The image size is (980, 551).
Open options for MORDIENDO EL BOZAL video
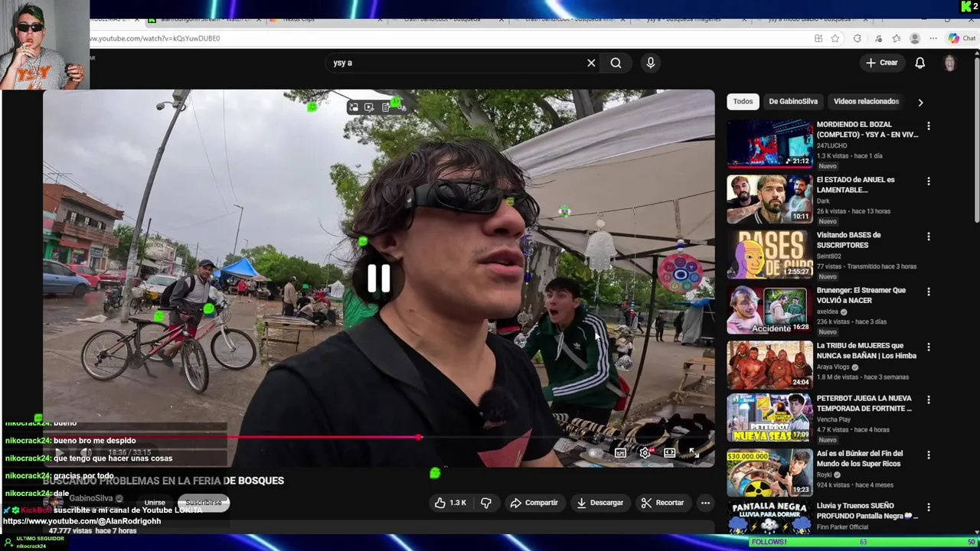[x=929, y=126]
